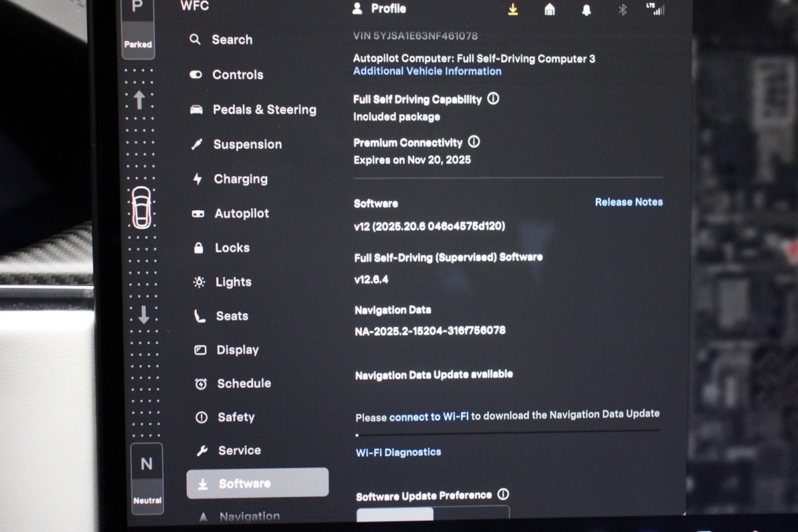The image size is (798, 532).
Task: Click the yellow software download icon
Action: click(513, 9)
